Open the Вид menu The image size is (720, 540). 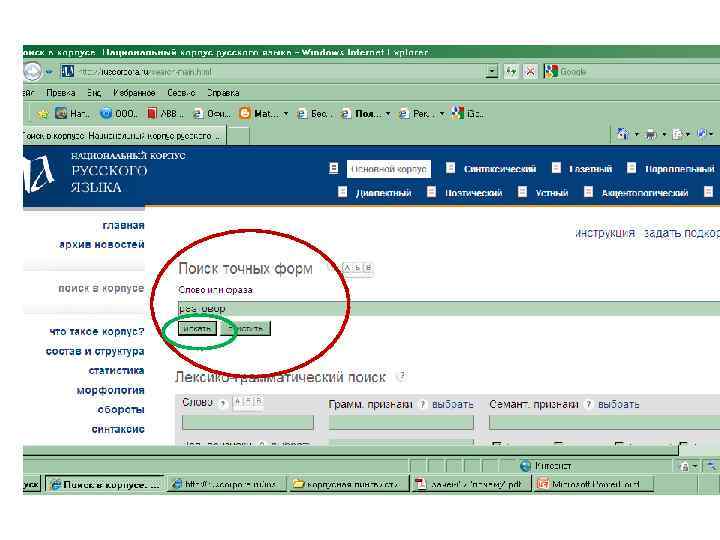click(x=94, y=93)
